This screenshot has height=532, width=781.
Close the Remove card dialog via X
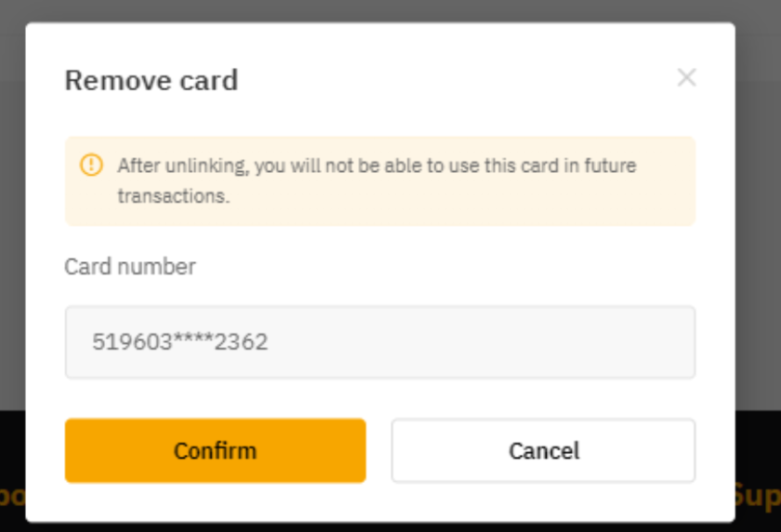click(686, 77)
